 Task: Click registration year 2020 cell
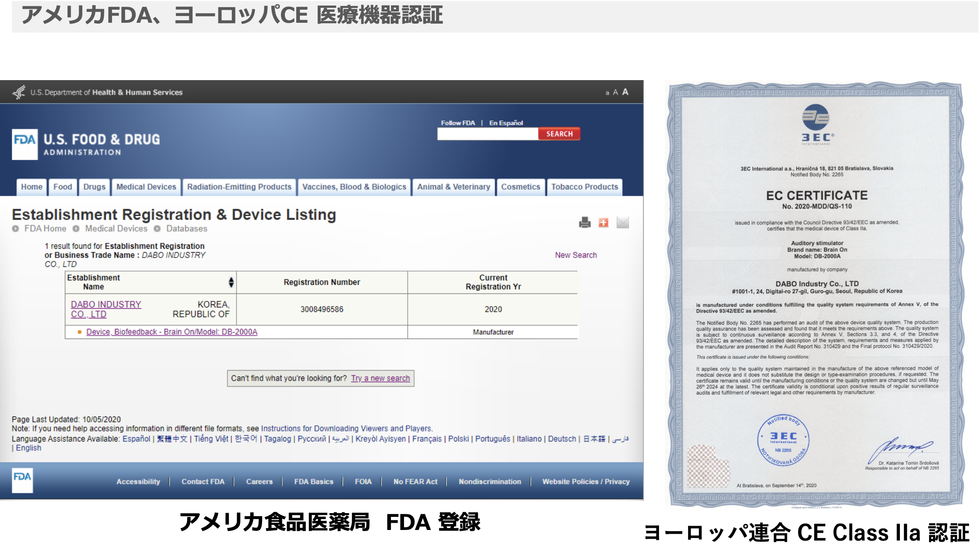pyautogui.click(x=493, y=309)
